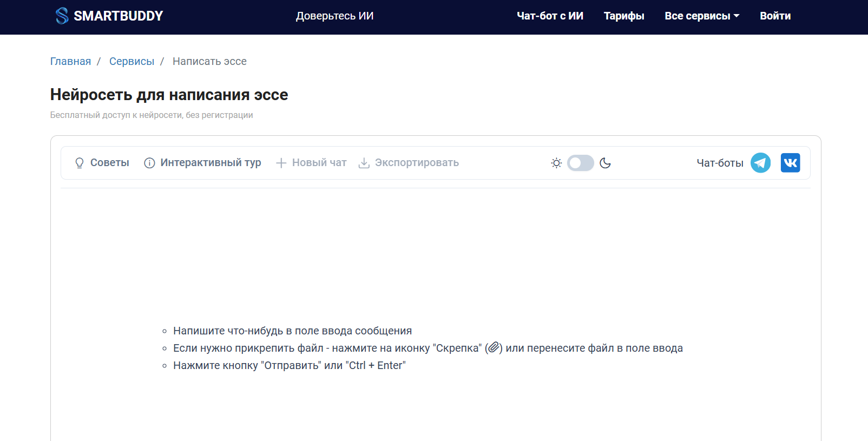868x441 pixels.
Task: Open the Telegram chat-bot icon
Action: 760,163
